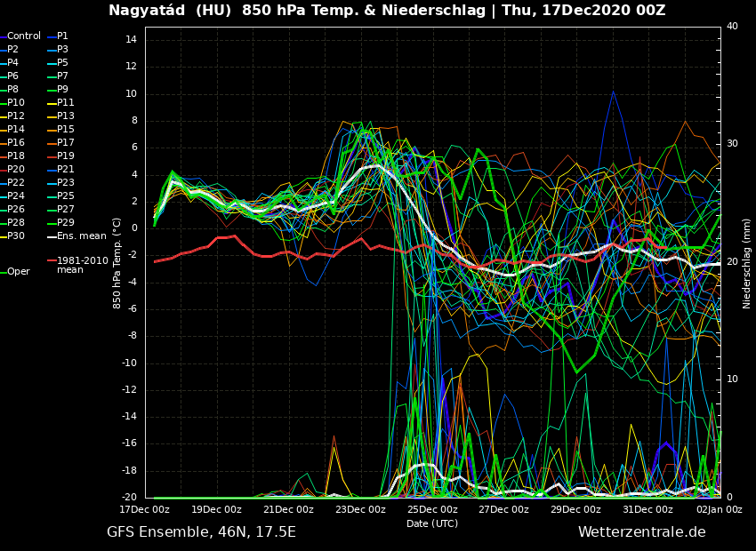Select the P30 legend entry
756x551 pixels.
tap(16, 236)
